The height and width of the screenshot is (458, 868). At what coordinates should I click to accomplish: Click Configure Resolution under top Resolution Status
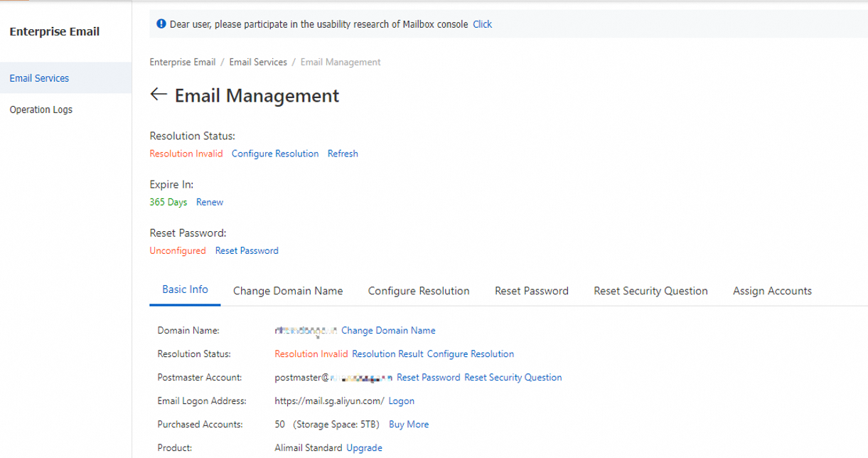[275, 154]
